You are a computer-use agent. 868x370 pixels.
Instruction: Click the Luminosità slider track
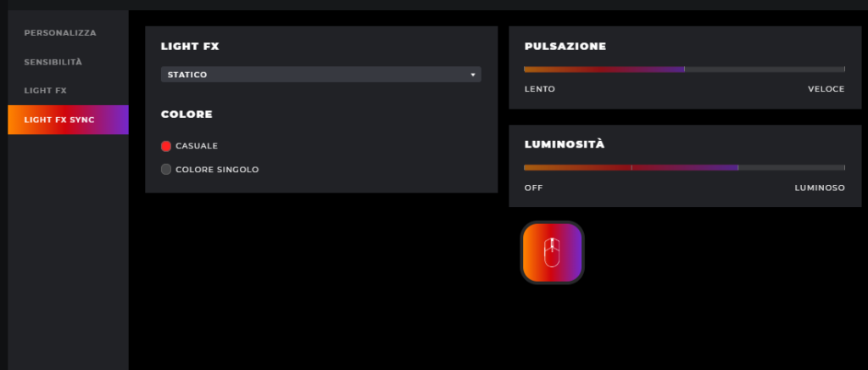pos(684,167)
